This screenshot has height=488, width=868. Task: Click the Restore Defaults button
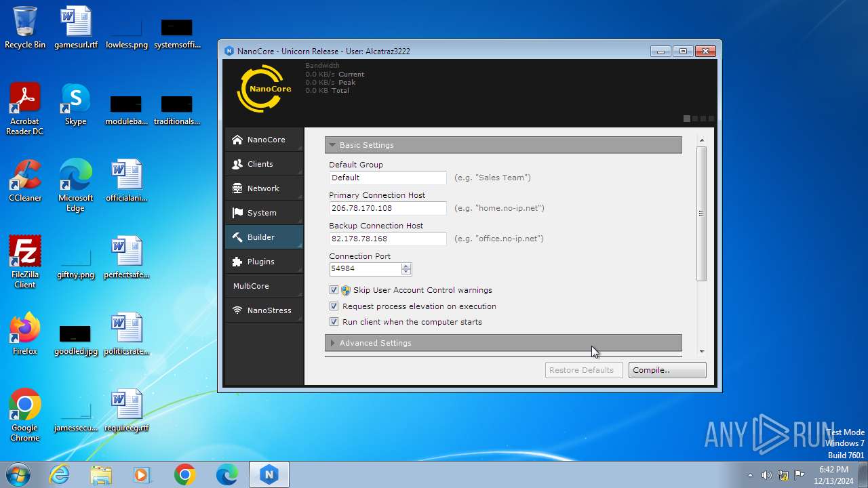[x=584, y=370]
